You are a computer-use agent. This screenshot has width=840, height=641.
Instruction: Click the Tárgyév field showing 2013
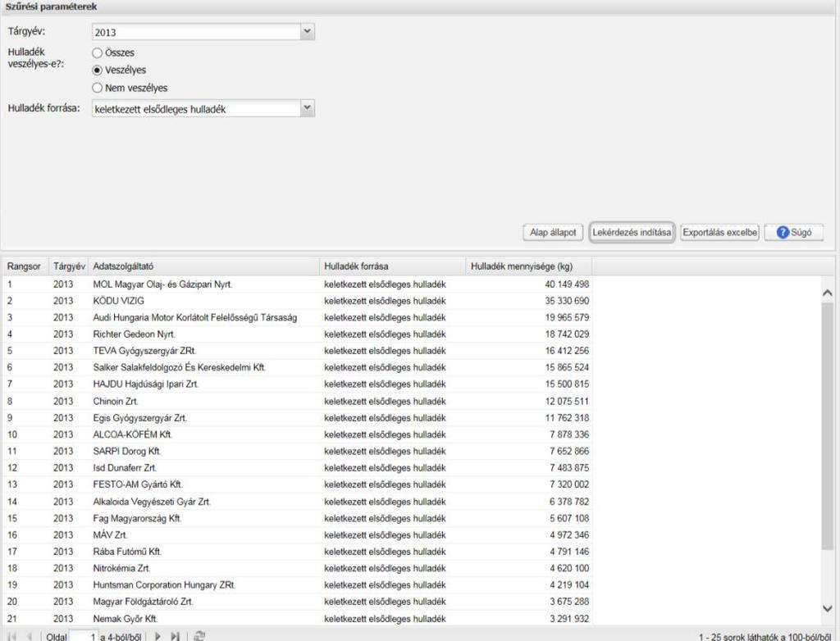click(x=197, y=32)
